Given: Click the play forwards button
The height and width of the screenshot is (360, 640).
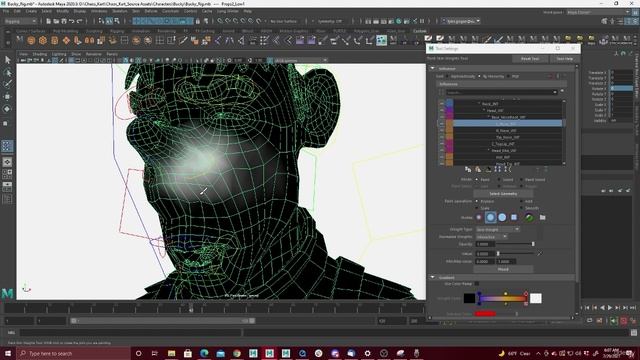Looking at the screenshot, I should (x=610, y=308).
